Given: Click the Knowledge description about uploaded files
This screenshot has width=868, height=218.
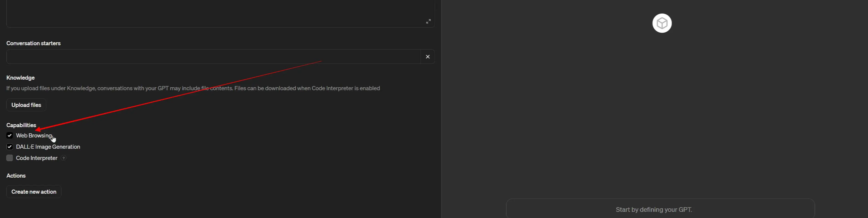Looking at the screenshot, I should click(193, 89).
